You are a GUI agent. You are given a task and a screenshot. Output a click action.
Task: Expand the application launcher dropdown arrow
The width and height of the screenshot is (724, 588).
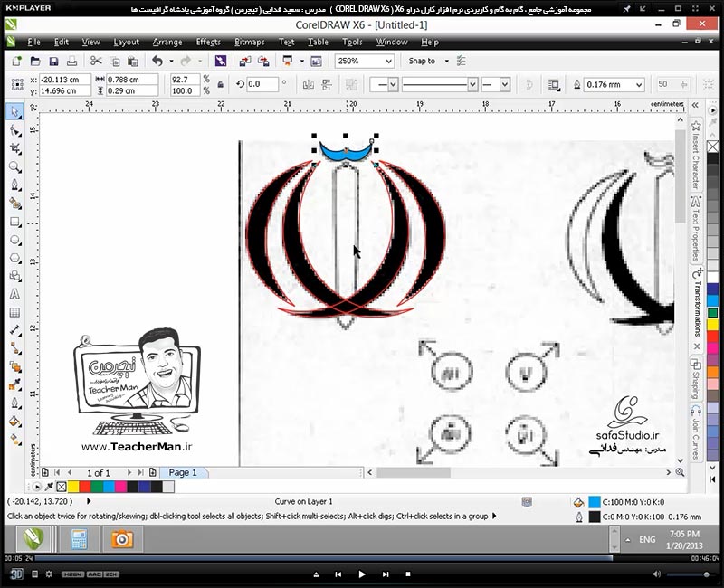click(x=302, y=61)
